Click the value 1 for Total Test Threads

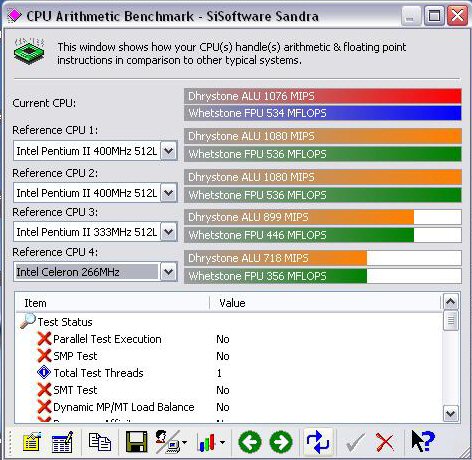coord(219,373)
